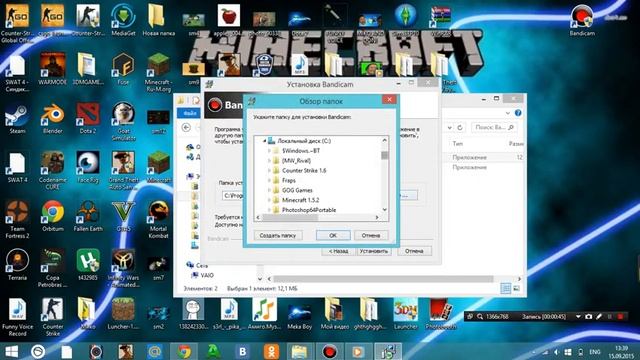Click the folder tree horizontal scrollbar thumb

290,218
